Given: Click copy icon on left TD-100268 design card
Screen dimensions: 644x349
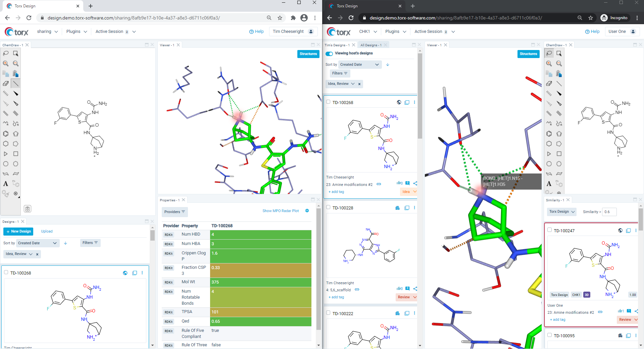Looking at the screenshot, I should pyautogui.click(x=135, y=273).
